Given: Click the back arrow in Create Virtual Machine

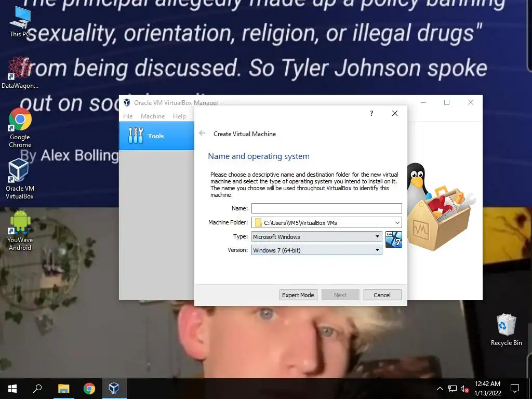Looking at the screenshot, I should tap(202, 134).
